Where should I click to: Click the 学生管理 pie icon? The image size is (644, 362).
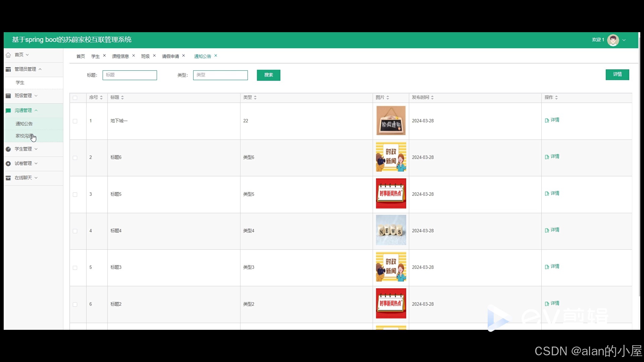(x=8, y=149)
